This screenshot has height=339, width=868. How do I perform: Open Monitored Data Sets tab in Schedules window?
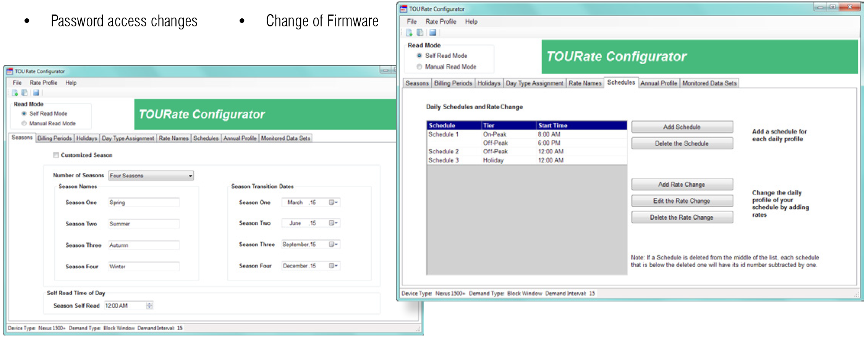click(709, 83)
